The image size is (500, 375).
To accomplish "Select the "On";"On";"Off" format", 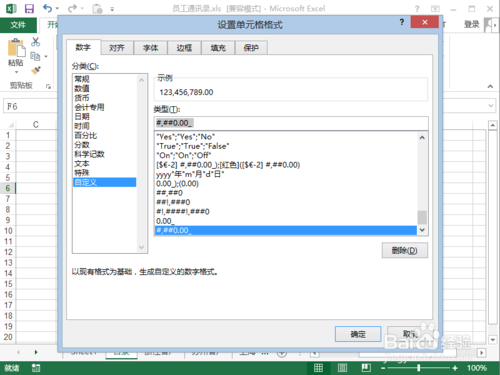I will pos(286,155).
